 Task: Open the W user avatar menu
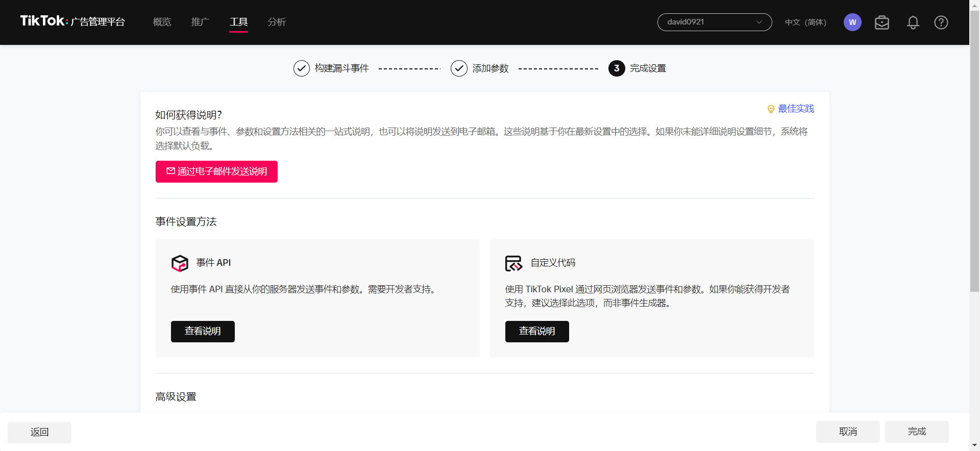[x=852, y=22]
